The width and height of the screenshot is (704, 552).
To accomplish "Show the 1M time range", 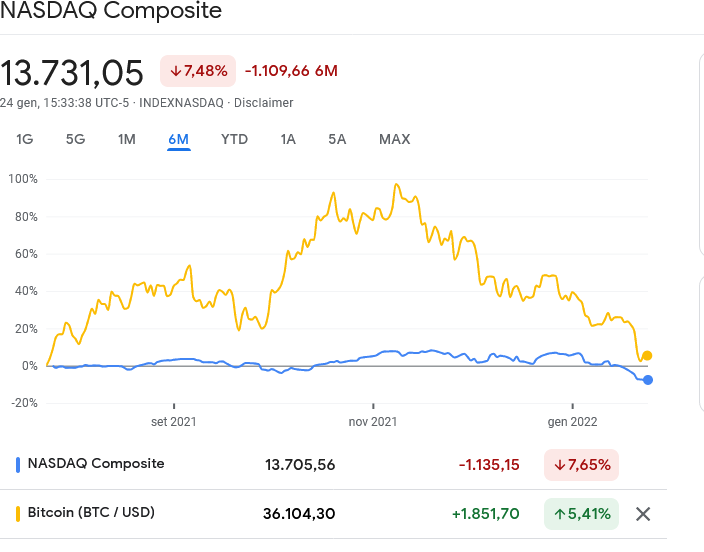I will click(127, 139).
